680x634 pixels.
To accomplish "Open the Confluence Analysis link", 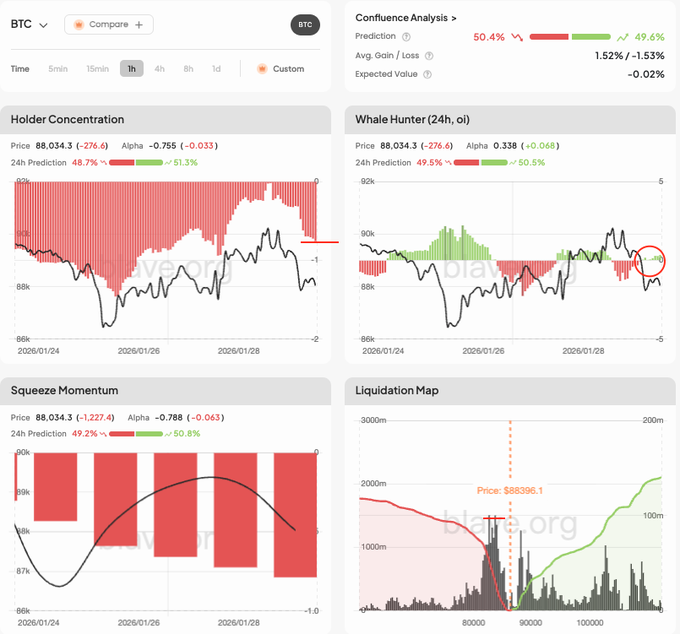I will click(405, 18).
